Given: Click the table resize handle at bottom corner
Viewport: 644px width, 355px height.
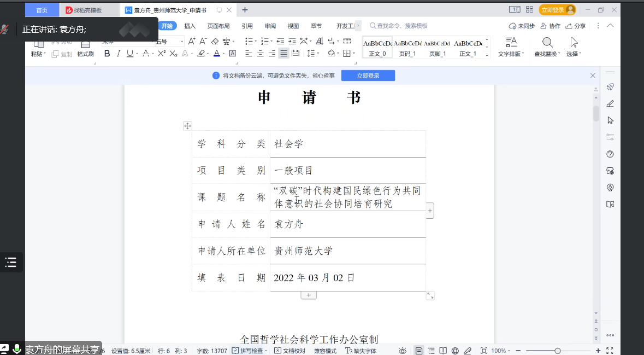Looking at the screenshot, I should pyautogui.click(x=430, y=296).
